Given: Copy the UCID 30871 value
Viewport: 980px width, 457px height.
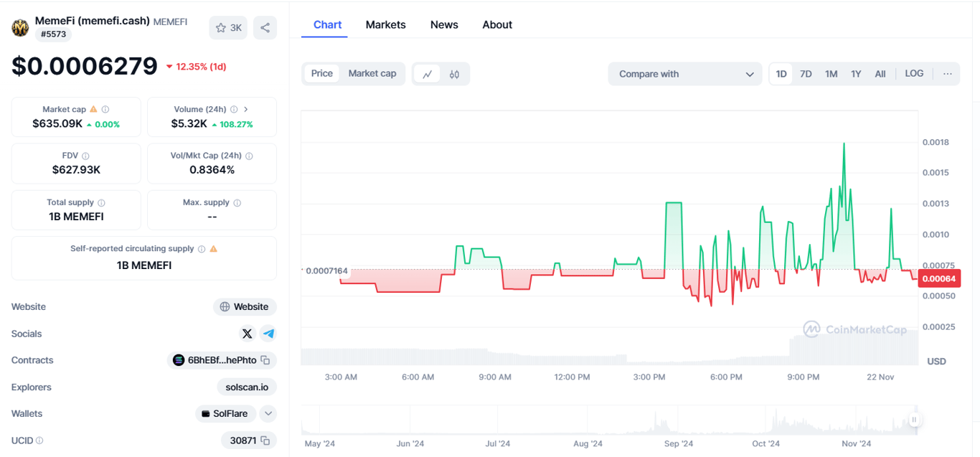Looking at the screenshot, I should 265,440.
